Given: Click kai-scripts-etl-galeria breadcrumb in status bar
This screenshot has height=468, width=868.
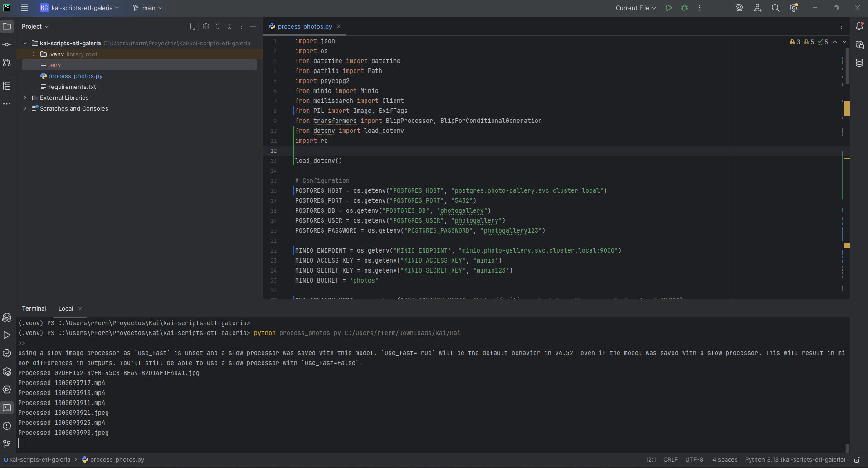Looking at the screenshot, I should point(38,460).
